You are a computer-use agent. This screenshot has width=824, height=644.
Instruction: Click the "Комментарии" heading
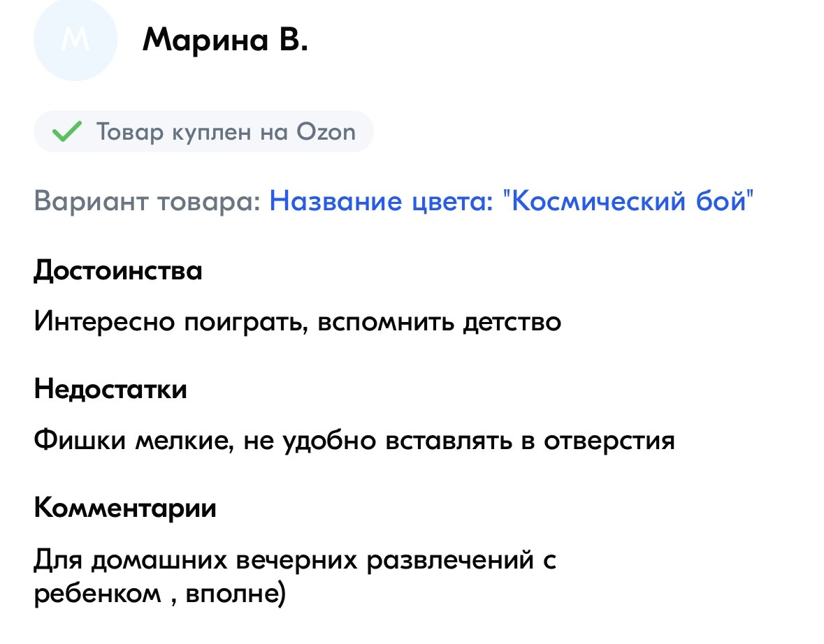(x=125, y=508)
